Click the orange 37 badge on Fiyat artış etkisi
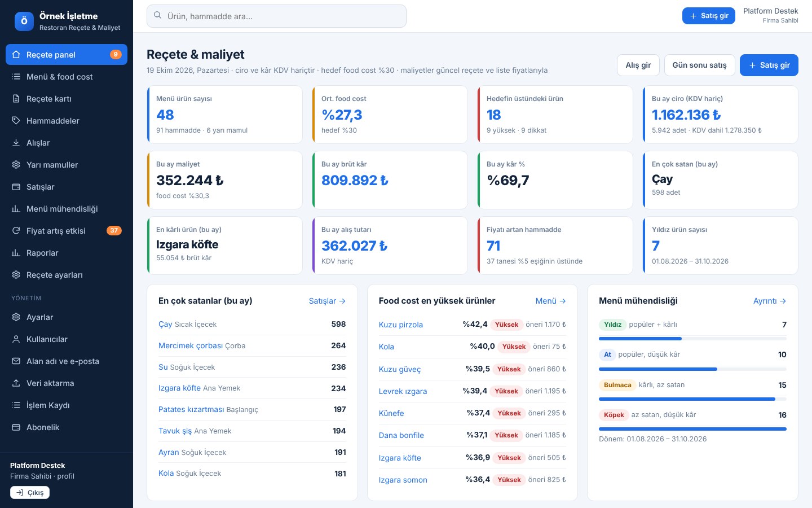The height and width of the screenshot is (508, 812). click(114, 230)
